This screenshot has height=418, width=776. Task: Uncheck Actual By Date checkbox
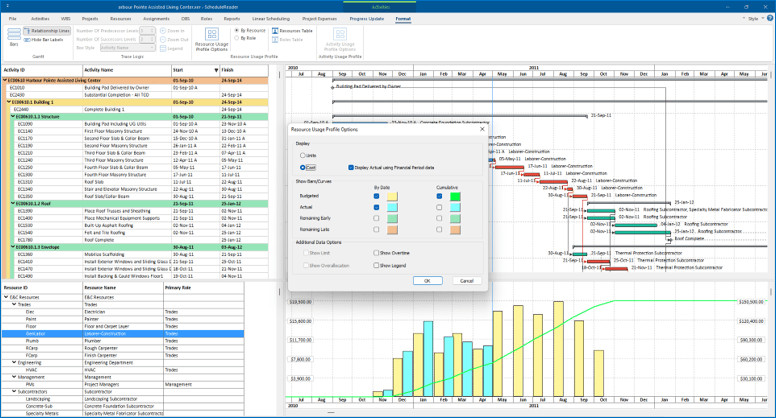376,207
